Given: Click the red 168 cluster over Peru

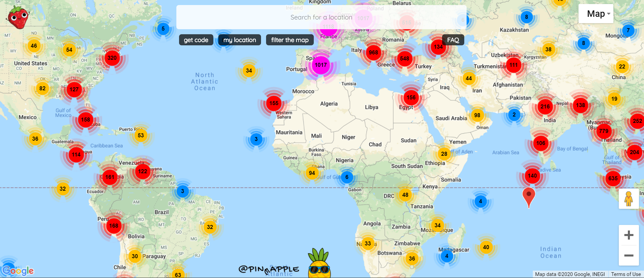Looking at the screenshot, I should click(x=114, y=226).
